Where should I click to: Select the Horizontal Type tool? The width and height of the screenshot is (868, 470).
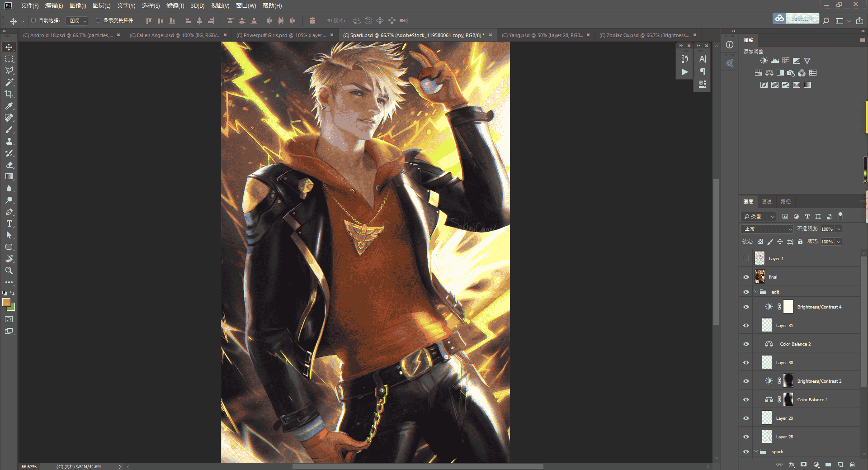[9, 223]
